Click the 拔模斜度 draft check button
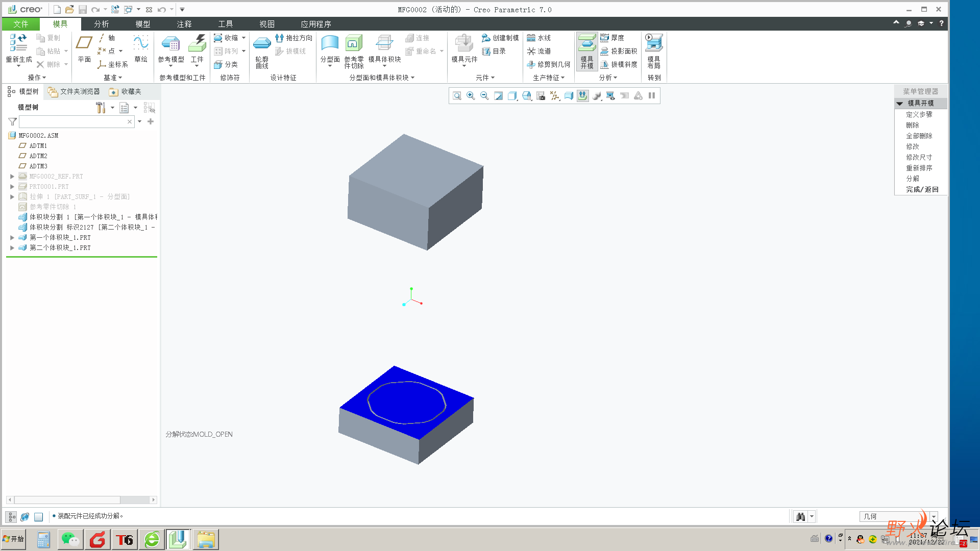The width and height of the screenshot is (980, 551). coord(619,64)
